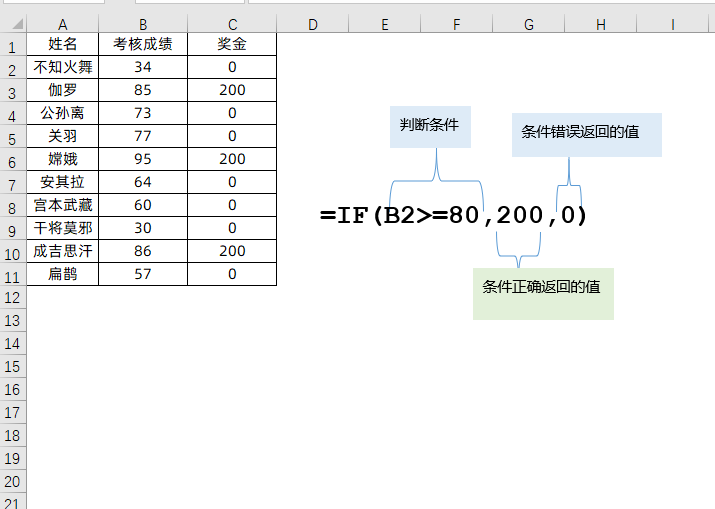Click score 57 for 扁鹊
Viewport: 715px width, 509px height.
[x=143, y=274]
